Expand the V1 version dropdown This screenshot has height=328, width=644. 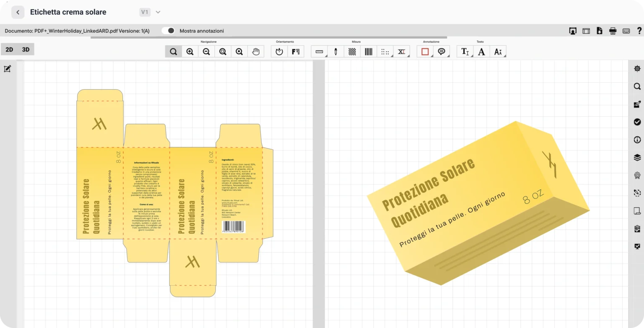point(158,12)
